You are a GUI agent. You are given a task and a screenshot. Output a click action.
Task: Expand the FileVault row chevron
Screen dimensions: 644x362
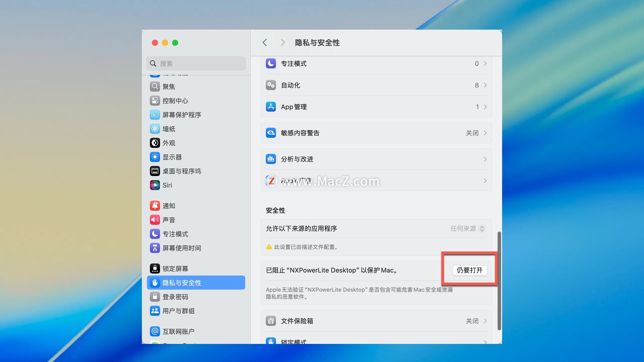pos(485,321)
